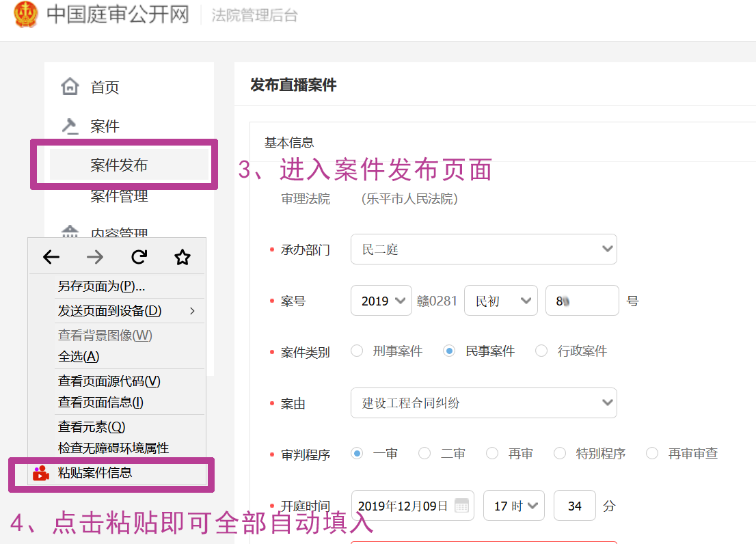Choose the 二审 trial procedure option
Viewport: 756px width, 544px height.
click(x=424, y=453)
